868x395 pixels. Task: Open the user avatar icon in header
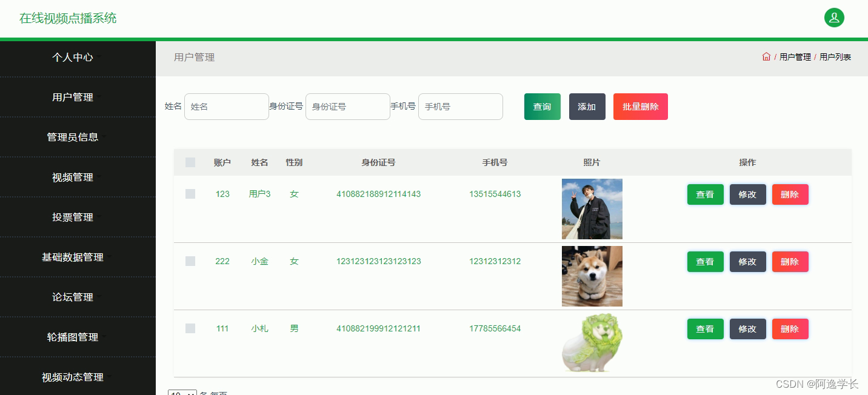834,18
